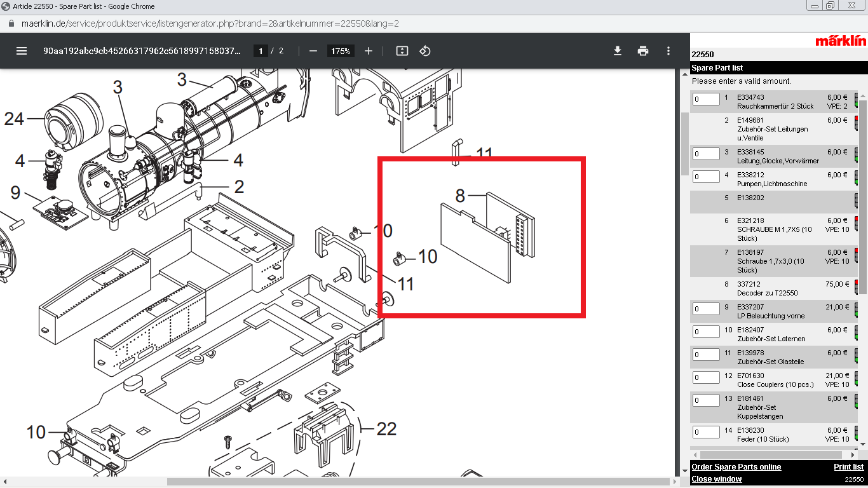The image size is (868, 488).
Task: Click the availability light for Decoder zu T22550
Action: [x=856, y=288]
